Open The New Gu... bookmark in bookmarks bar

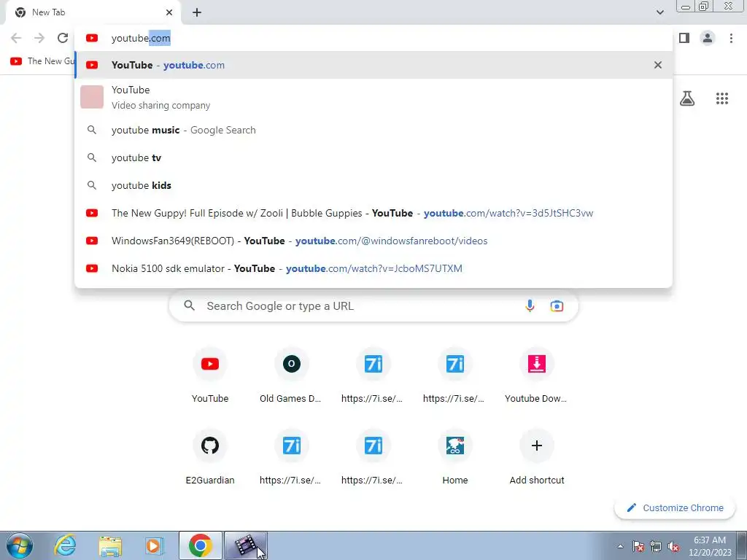pyautogui.click(x=42, y=61)
